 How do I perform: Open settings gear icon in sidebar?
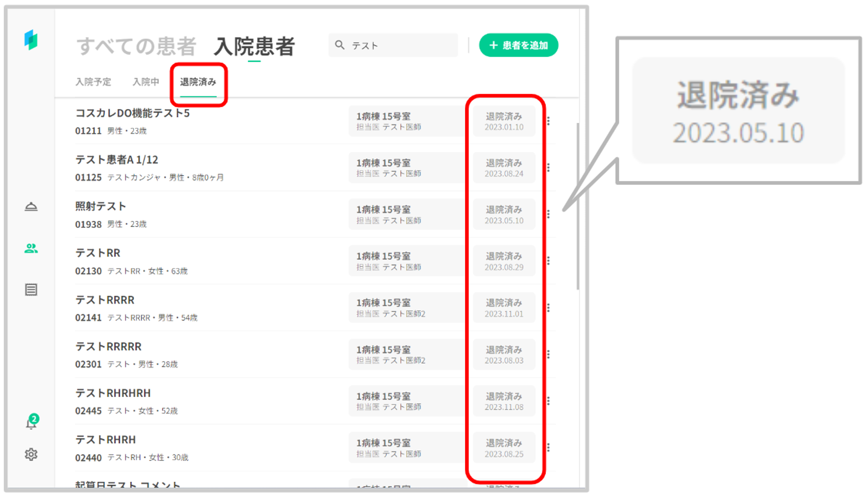click(x=31, y=454)
